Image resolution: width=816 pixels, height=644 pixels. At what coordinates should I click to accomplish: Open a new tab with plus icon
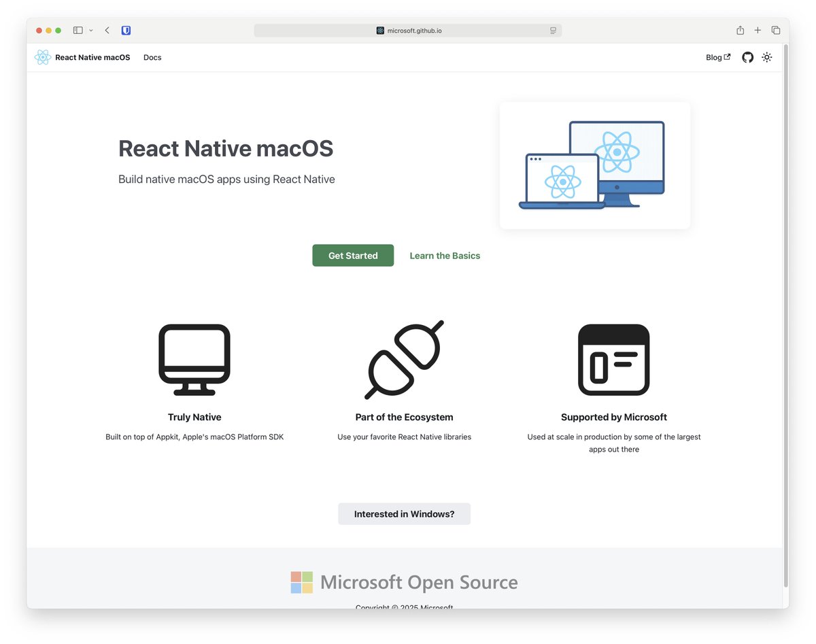point(758,30)
